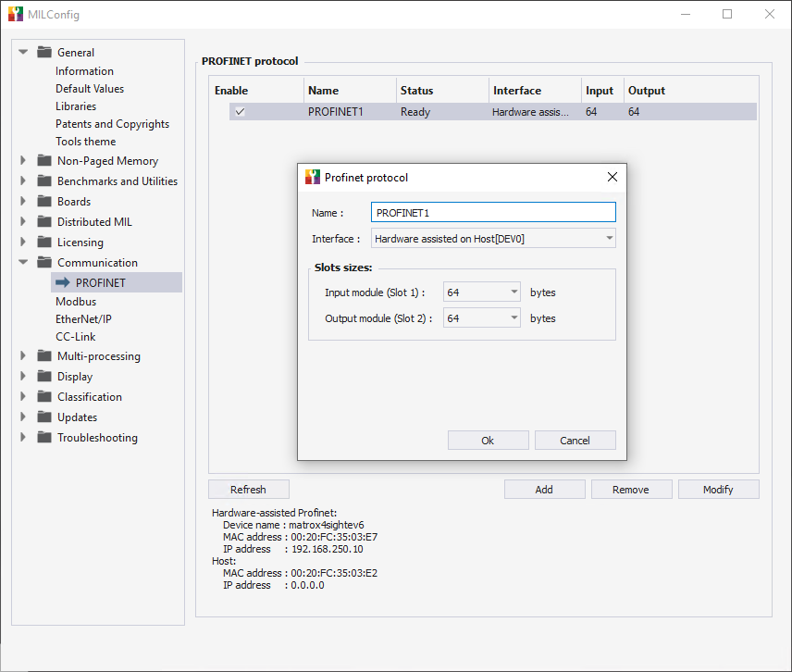The image size is (792, 672).
Task: Open the Interface dropdown in dialog
Action: pyautogui.click(x=493, y=239)
